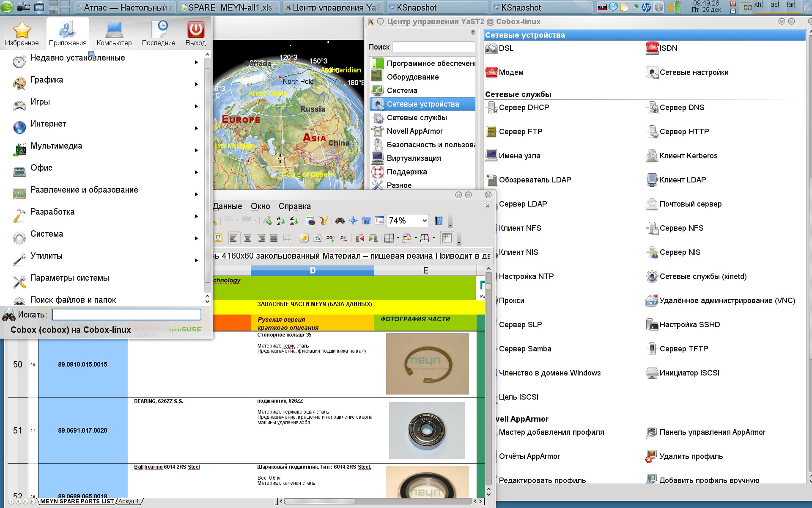Open the 74% zoom dropdown
The image size is (812, 508).
(424, 221)
